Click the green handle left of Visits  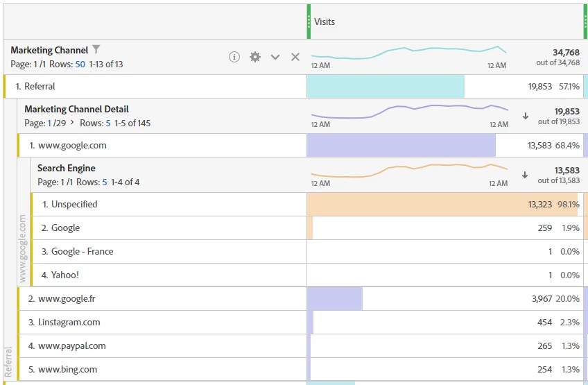click(309, 22)
